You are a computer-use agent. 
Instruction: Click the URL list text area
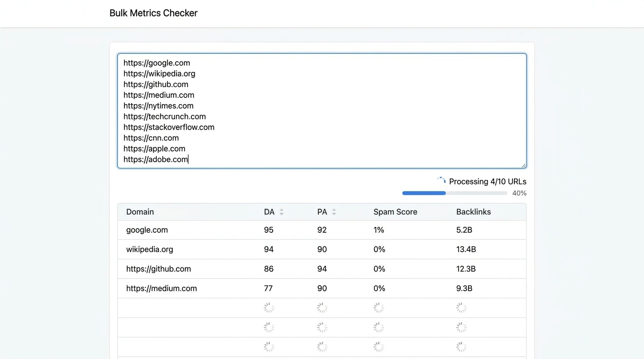click(322, 111)
